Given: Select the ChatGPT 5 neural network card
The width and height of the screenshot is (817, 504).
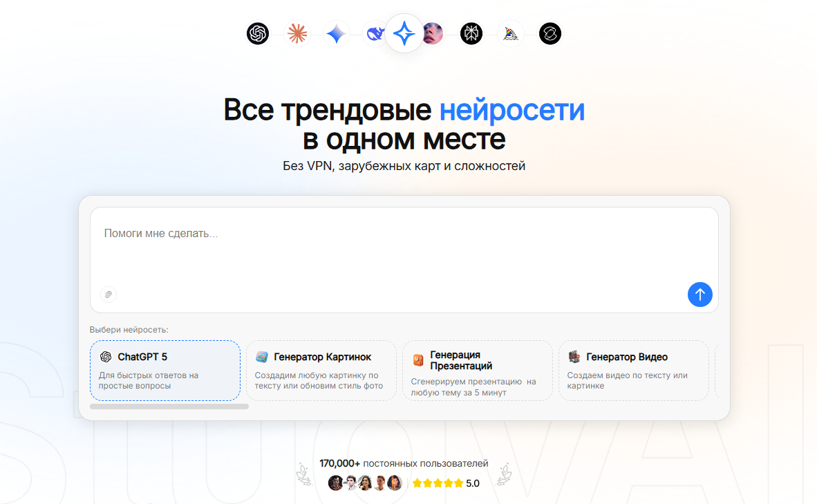Looking at the screenshot, I should (165, 371).
